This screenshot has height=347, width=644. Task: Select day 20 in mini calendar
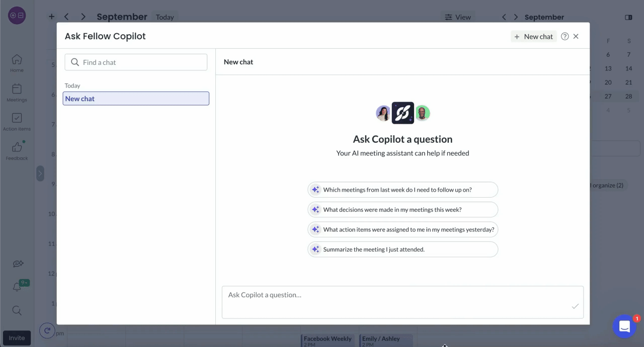pos(608,82)
